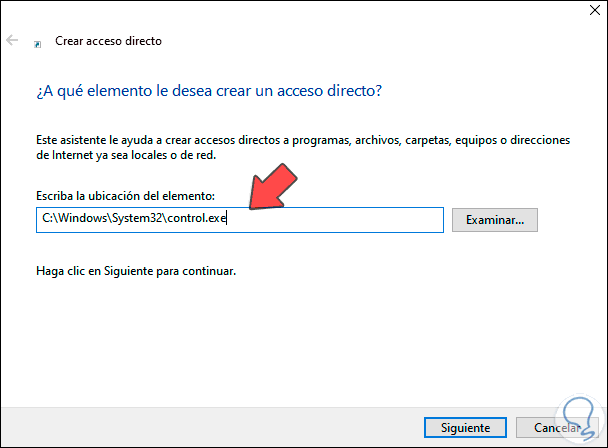Click the red arrow annotation

277,186
